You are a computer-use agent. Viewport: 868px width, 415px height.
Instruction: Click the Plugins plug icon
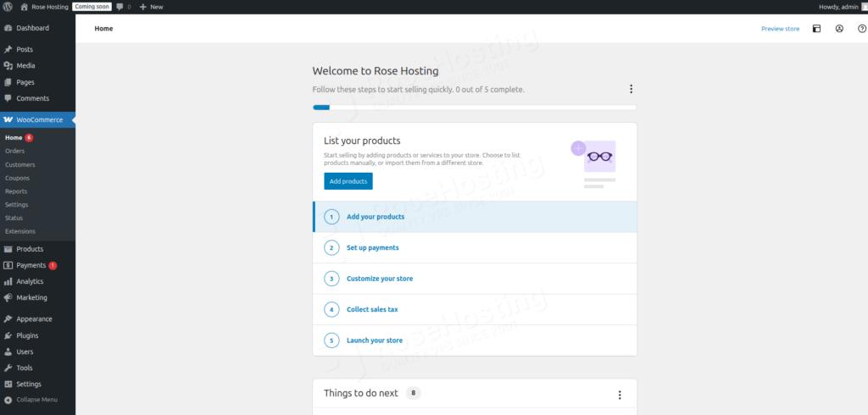coord(8,335)
